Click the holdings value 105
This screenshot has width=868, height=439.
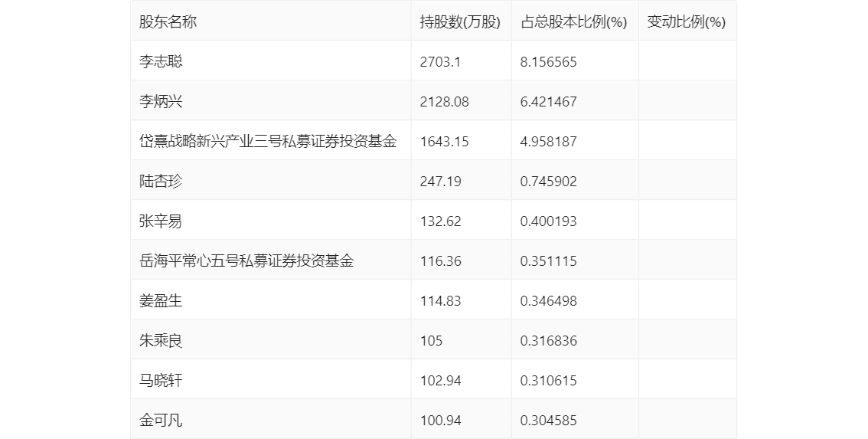pos(431,340)
